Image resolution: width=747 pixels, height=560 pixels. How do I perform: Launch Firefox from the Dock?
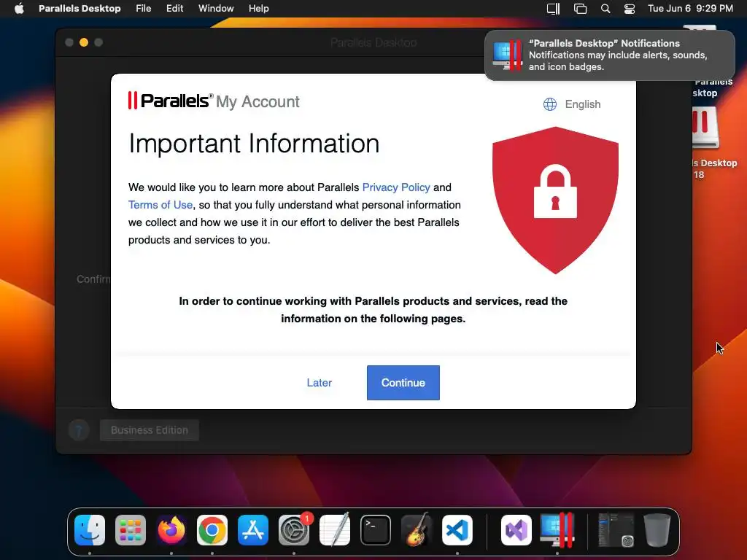(x=171, y=530)
